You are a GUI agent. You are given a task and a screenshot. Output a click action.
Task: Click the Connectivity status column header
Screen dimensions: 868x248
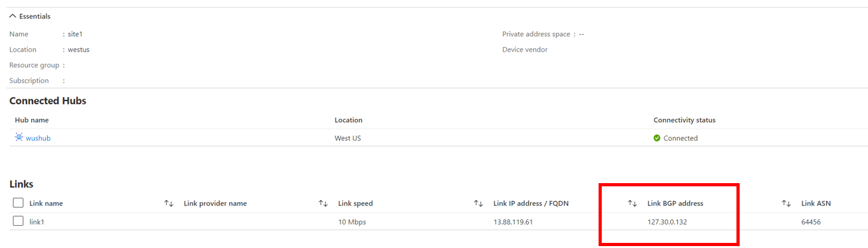click(x=684, y=120)
